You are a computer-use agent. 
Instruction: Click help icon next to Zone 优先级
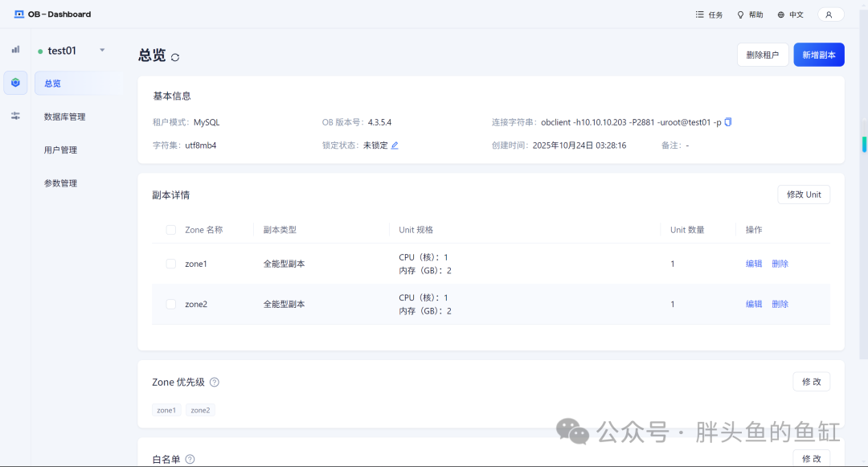click(215, 382)
